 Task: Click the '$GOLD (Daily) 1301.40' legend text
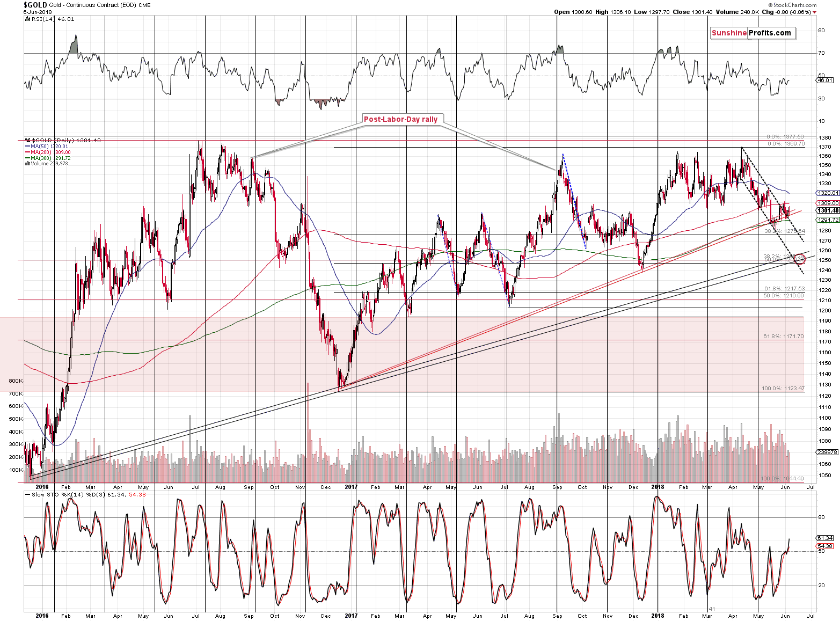[66, 140]
